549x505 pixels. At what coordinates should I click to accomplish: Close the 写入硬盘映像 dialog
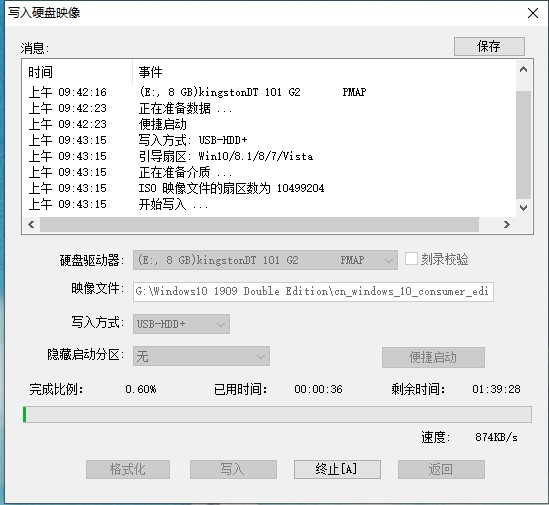533,13
